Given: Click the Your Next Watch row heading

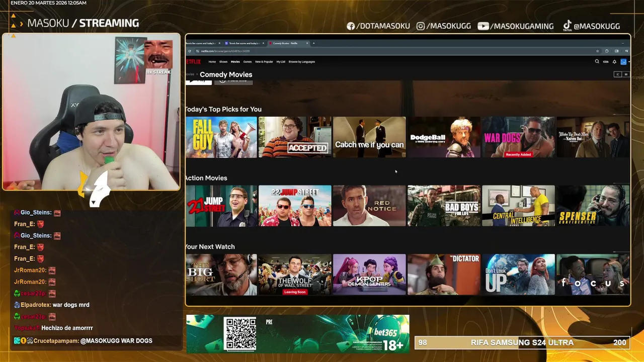Looking at the screenshot, I should point(210,247).
